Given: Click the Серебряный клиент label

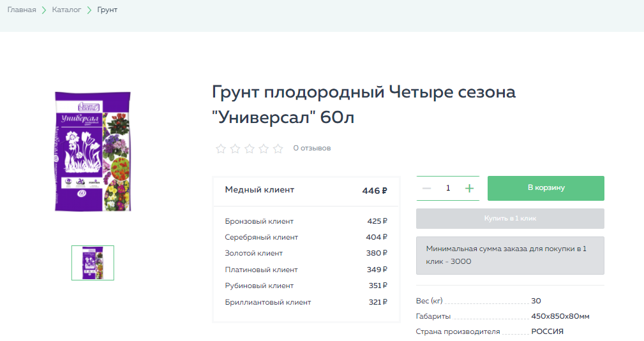Looking at the screenshot, I should [x=261, y=237].
